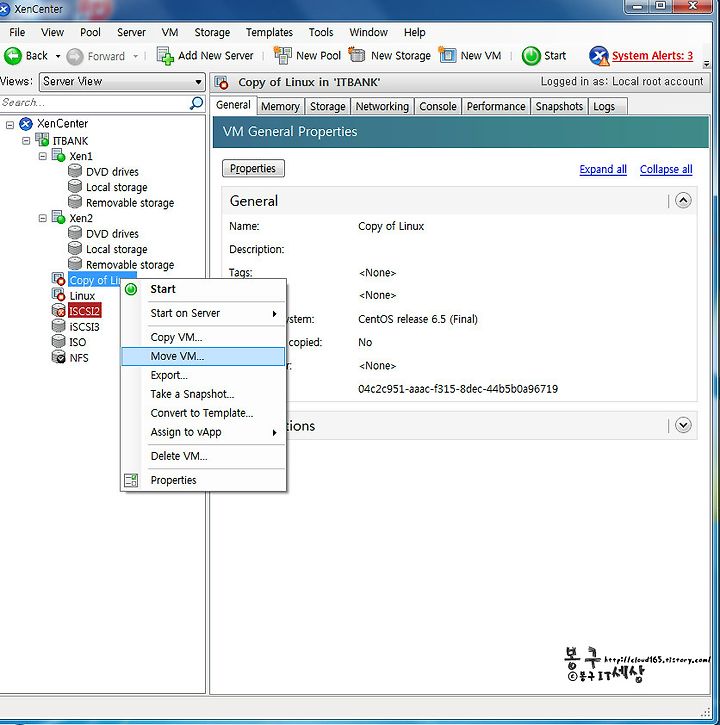This screenshot has width=720, height=725.
Task: Click green Start icon in context menu
Action: [131, 289]
